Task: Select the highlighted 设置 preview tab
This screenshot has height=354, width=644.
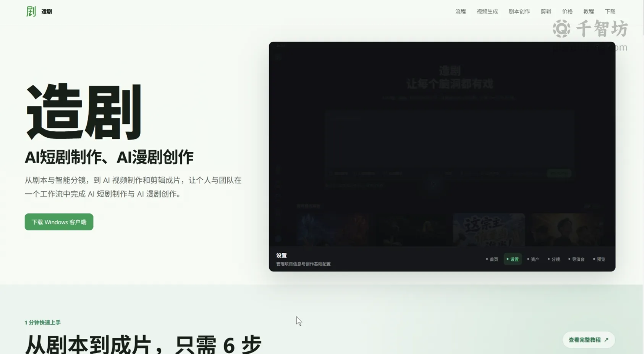Action: 513,259
